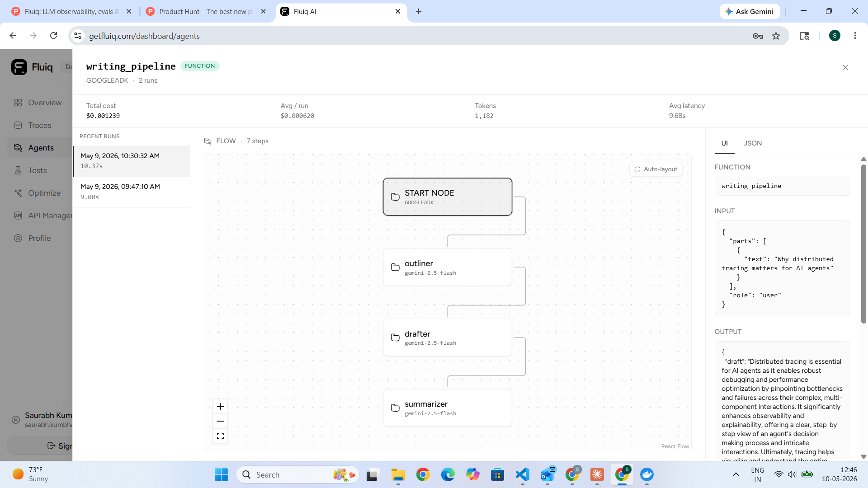Select the drafter node
The height and width of the screenshot is (488, 868).
coord(448,338)
